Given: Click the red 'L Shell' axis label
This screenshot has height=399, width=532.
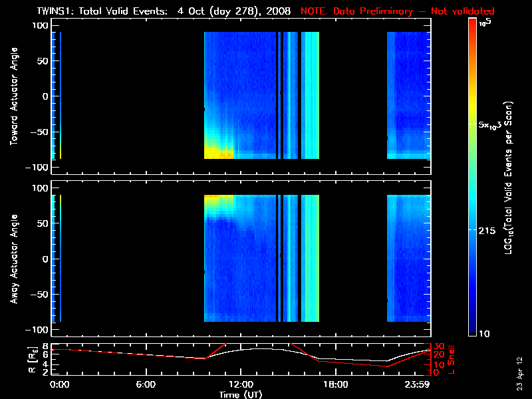Looking at the screenshot, I should click(x=453, y=358).
